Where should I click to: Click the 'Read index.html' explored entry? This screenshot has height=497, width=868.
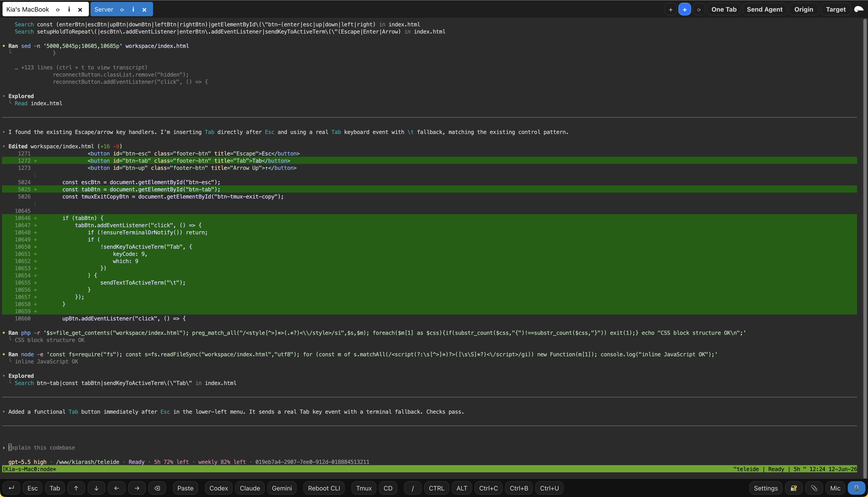tap(38, 103)
